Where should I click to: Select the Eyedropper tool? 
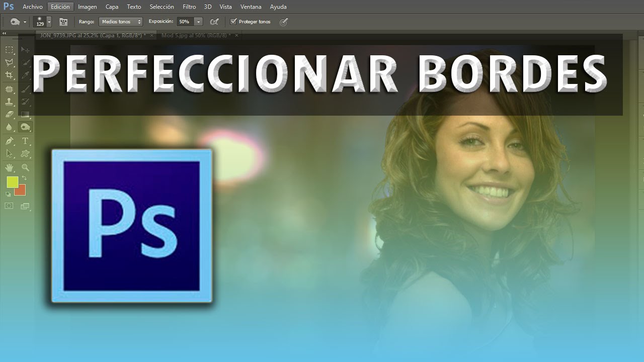25,75
